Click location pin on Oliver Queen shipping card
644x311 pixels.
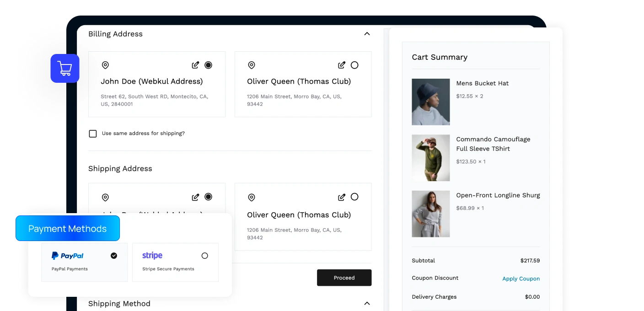[251, 198]
